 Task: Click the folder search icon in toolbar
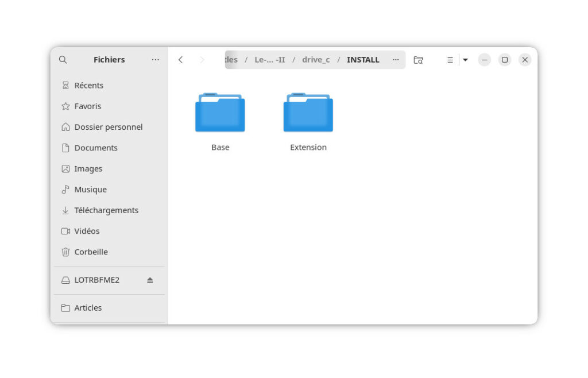[x=418, y=60]
